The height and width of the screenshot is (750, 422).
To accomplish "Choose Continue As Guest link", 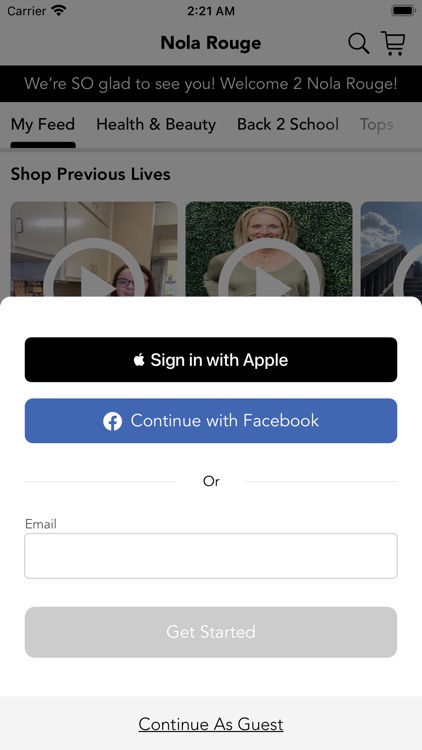I will tap(211, 724).
